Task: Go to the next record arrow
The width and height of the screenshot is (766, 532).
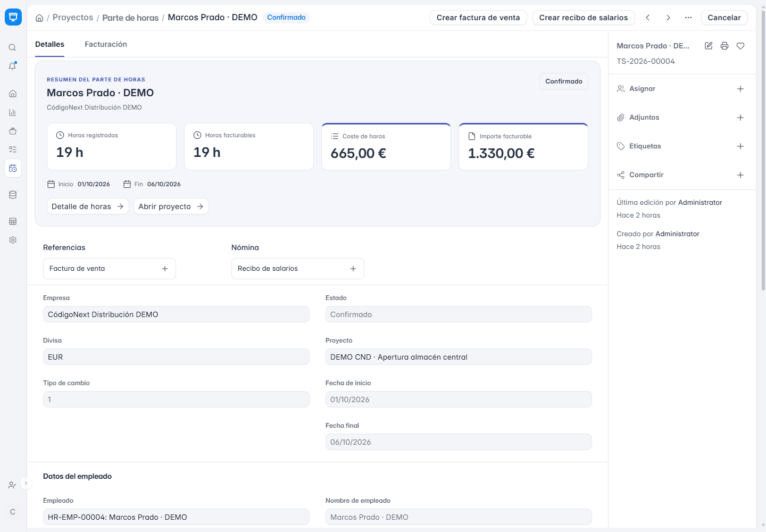Action: click(x=668, y=18)
